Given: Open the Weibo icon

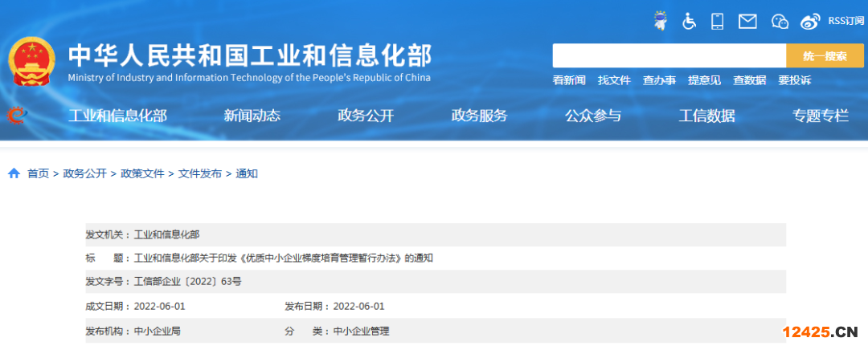Looking at the screenshot, I should [x=810, y=21].
